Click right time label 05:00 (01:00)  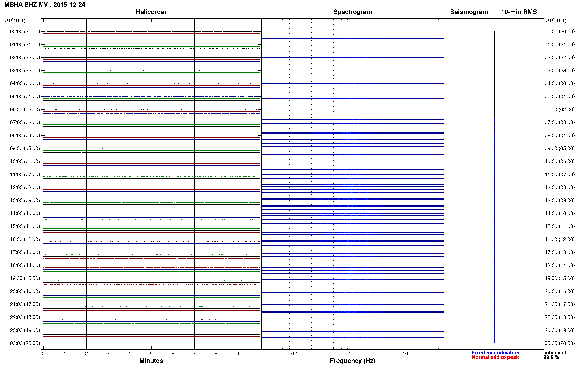point(560,96)
